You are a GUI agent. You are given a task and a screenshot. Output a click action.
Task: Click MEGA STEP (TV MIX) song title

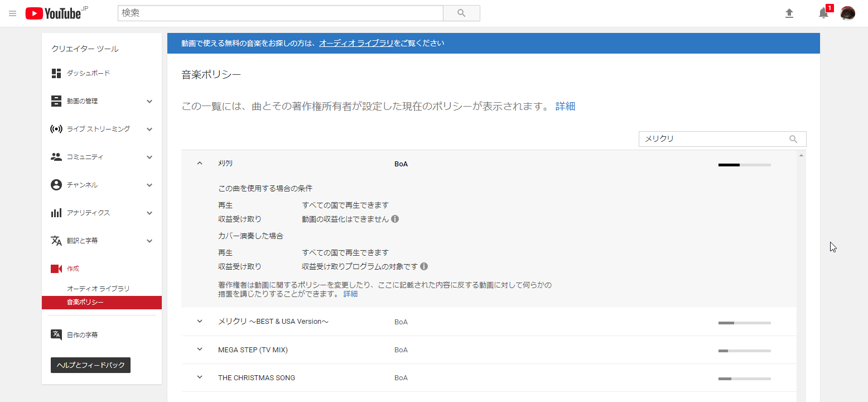(253, 350)
